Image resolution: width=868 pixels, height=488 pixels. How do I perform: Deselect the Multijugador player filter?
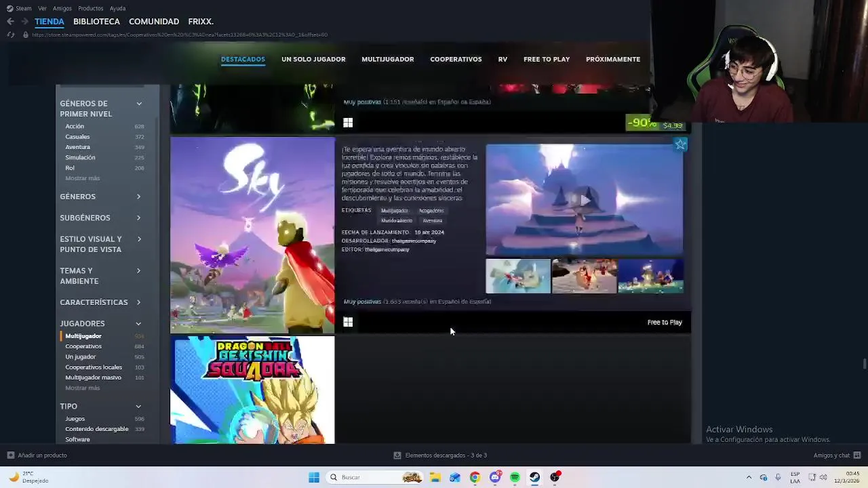coord(104,336)
